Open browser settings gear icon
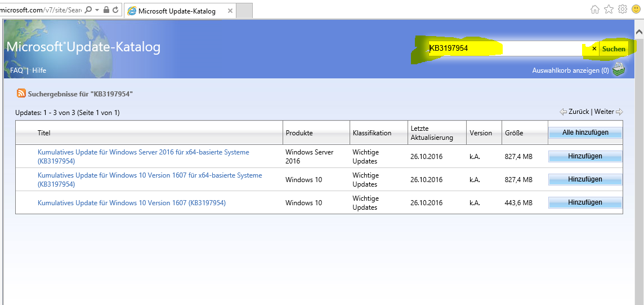The width and height of the screenshot is (644, 305). tap(623, 10)
